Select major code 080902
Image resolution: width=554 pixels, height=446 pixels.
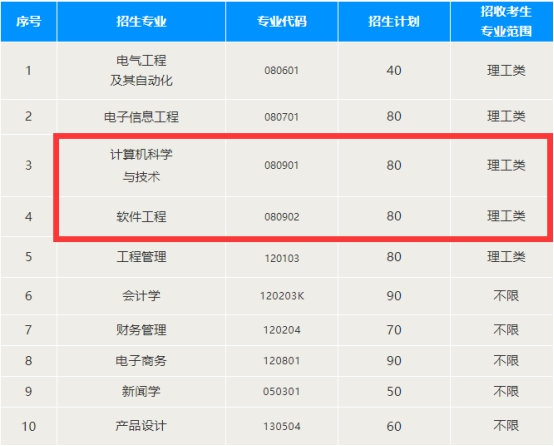(282, 216)
